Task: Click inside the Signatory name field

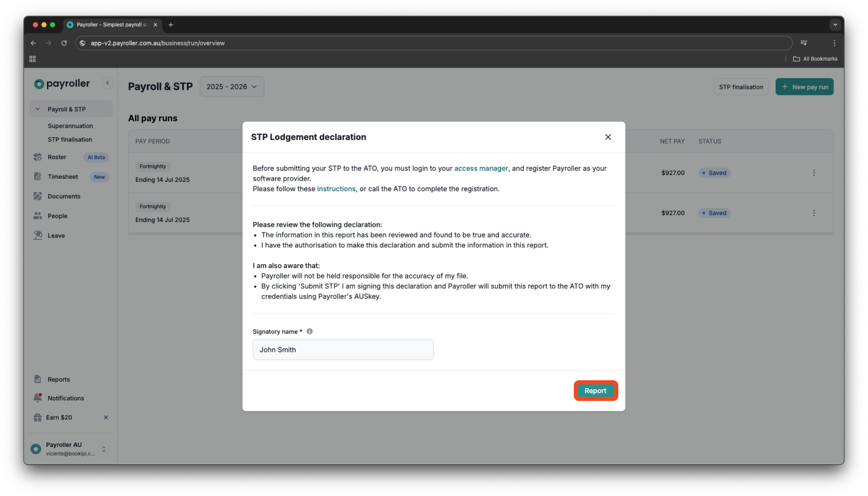Action: click(343, 349)
